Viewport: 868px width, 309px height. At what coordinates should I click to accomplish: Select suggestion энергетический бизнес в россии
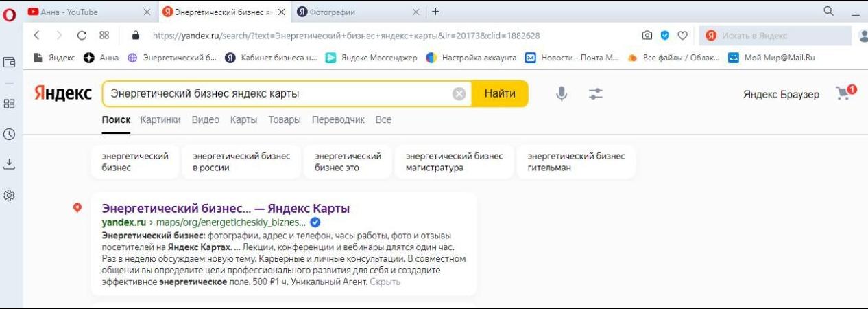[241, 162]
